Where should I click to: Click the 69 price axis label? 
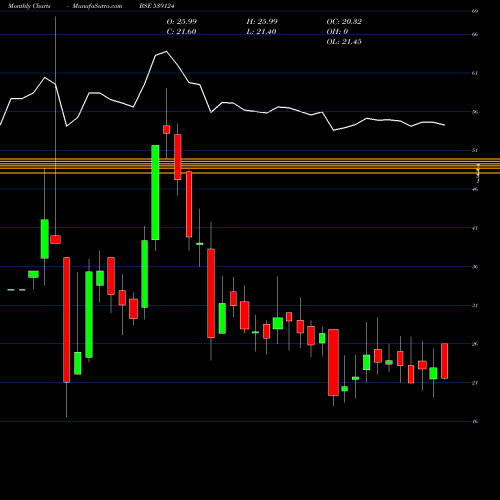click(475, 11)
